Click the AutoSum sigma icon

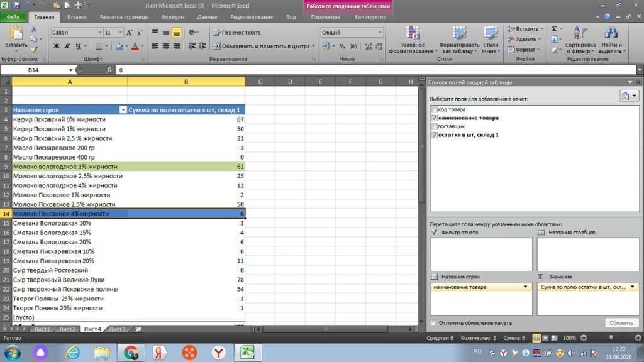click(x=554, y=29)
